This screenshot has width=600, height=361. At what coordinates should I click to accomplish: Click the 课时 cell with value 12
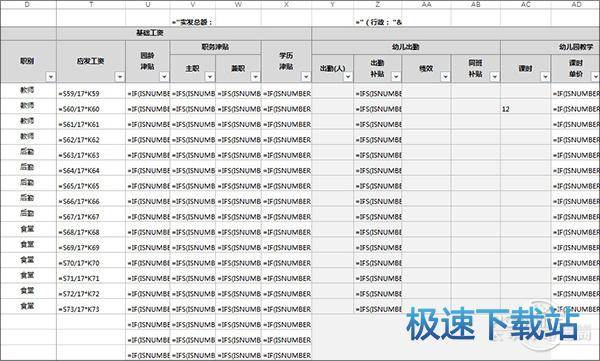coord(525,106)
